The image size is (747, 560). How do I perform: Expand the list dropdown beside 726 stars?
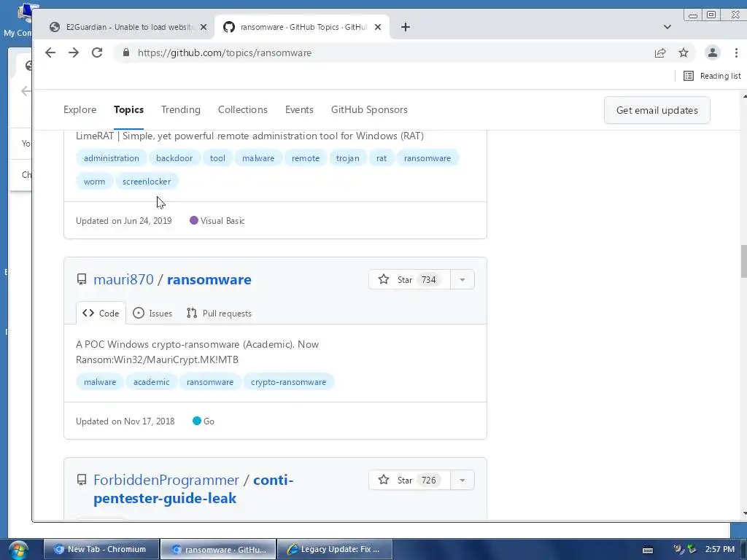tap(462, 480)
